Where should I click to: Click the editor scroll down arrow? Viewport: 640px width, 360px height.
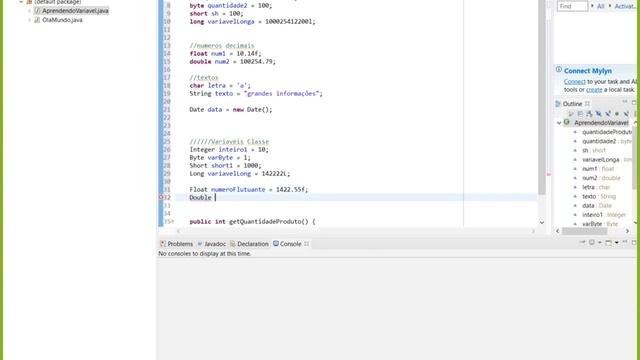pos(542,222)
